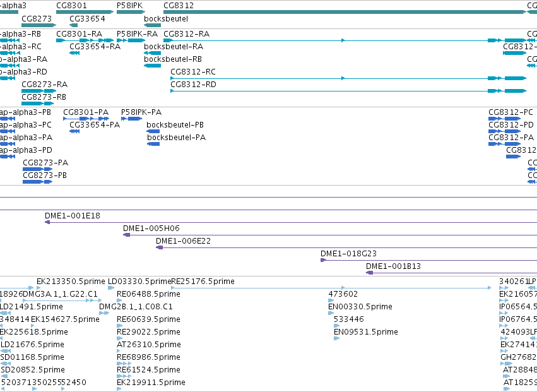Select transcript CG8312-RA label
Image resolution: width=537 pixels, height=392 pixels.
pyautogui.click(x=187, y=34)
